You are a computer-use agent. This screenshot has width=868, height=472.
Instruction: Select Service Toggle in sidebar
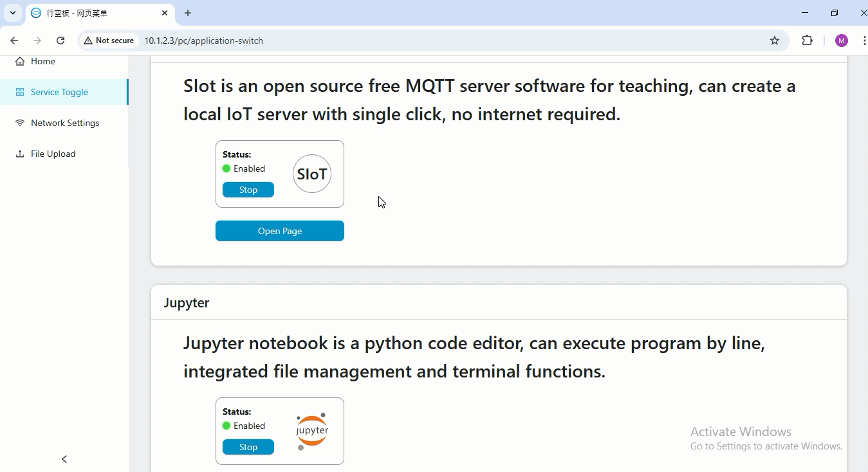pyautogui.click(x=64, y=92)
